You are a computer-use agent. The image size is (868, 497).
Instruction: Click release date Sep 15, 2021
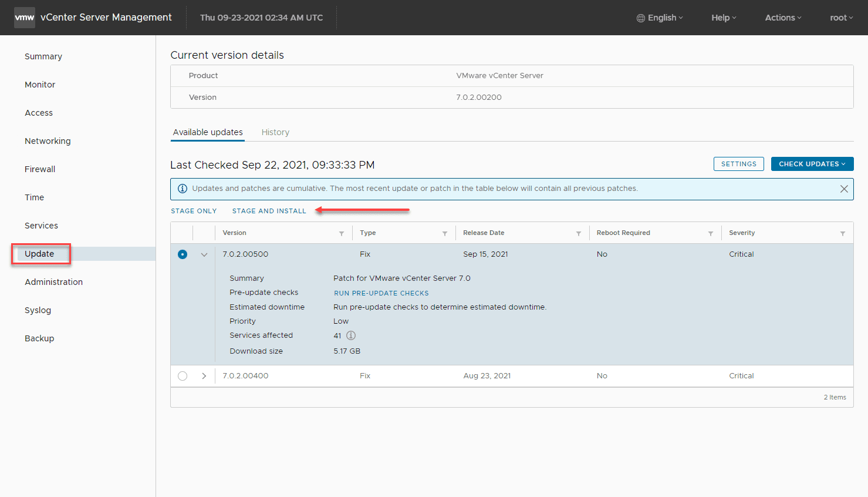click(x=485, y=254)
